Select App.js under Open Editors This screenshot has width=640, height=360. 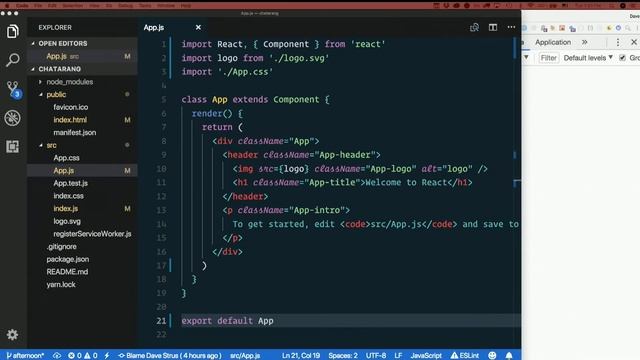(83, 56)
